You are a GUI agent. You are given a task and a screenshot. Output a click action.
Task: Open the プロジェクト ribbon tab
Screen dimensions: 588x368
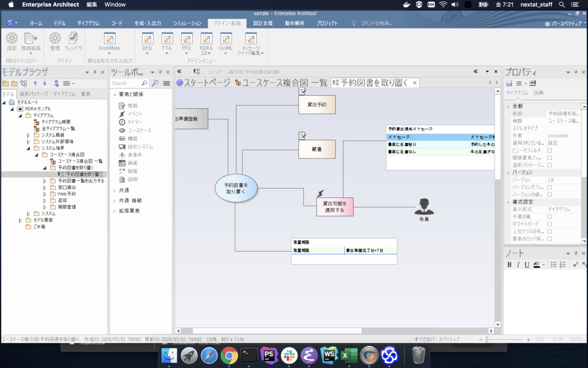point(327,23)
